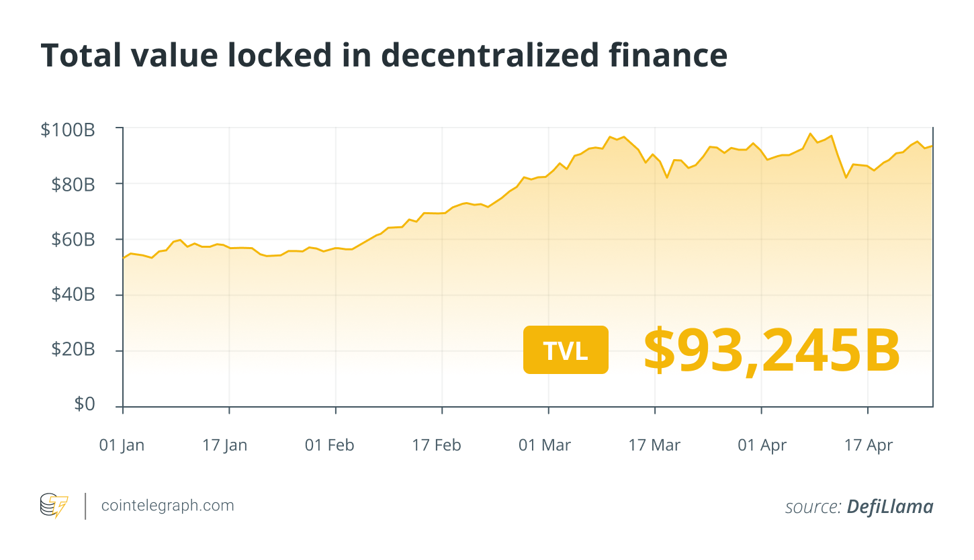
Task: Click the $80B y-axis label
Action: coord(73,184)
